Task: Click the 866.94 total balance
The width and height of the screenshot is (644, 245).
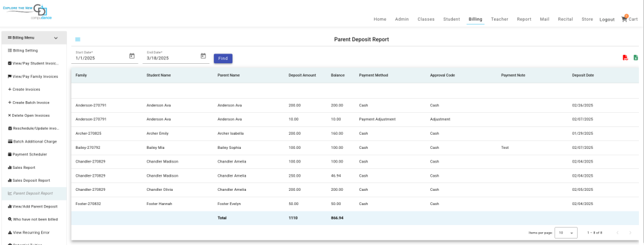Action: coord(337,218)
